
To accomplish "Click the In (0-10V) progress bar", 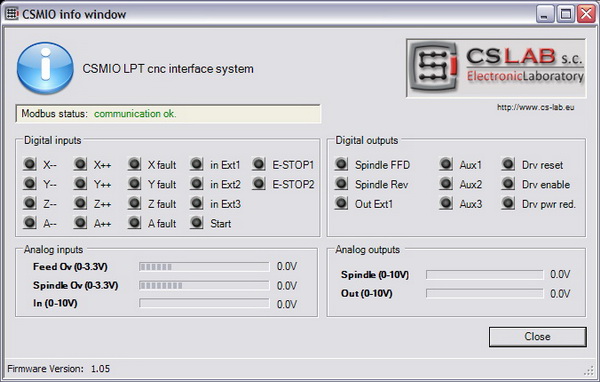I will 204,304.
